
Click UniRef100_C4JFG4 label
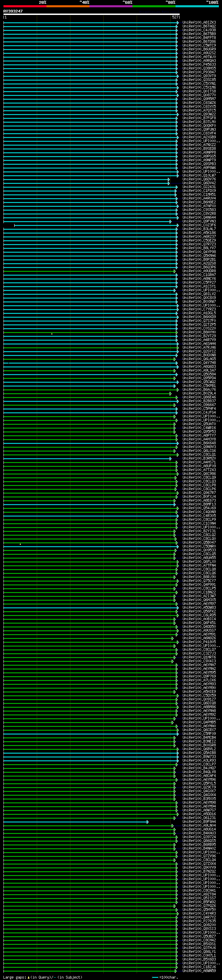point(199,413)
